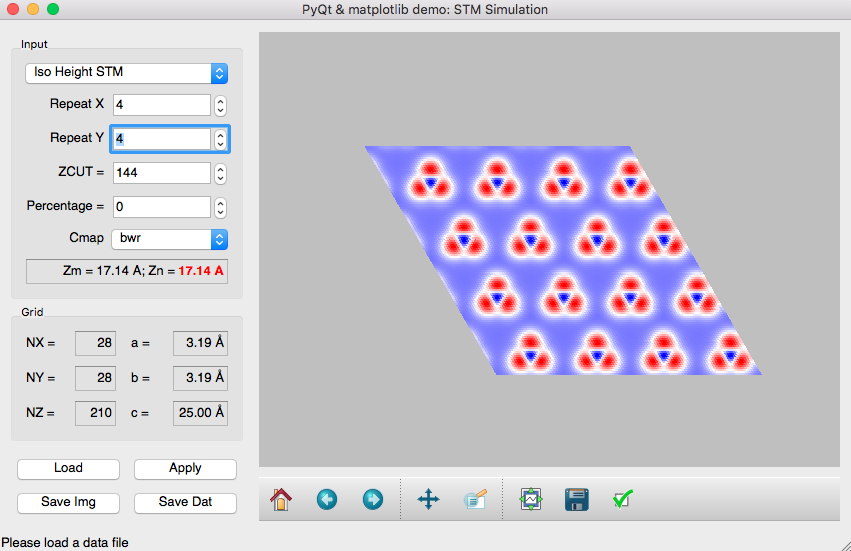The image size is (851, 551).
Task: Click the a = 3.19 Å field
Action: (x=200, y=343)
